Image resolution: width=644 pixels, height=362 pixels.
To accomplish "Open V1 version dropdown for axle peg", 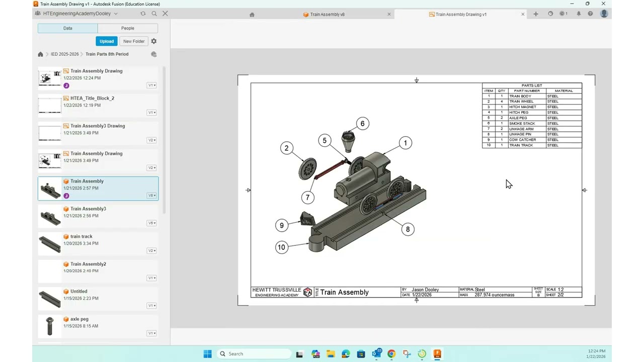I will 152,333.
